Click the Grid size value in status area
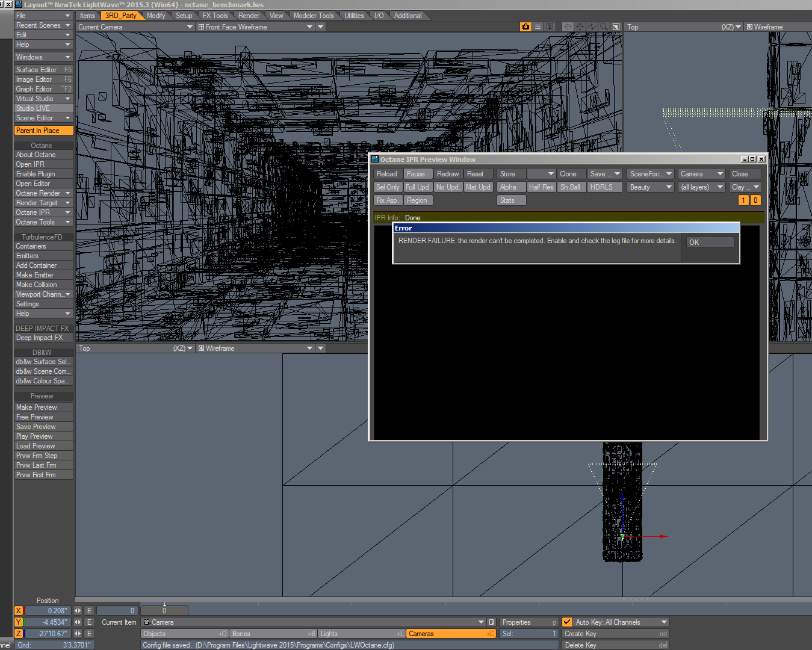The width and height of the screenshot is (812, 650). click(x=77, y=645)
